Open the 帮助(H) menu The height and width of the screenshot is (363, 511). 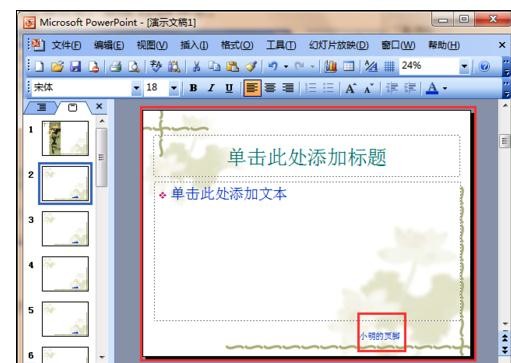pyautogui.click(x=444, y=45)
